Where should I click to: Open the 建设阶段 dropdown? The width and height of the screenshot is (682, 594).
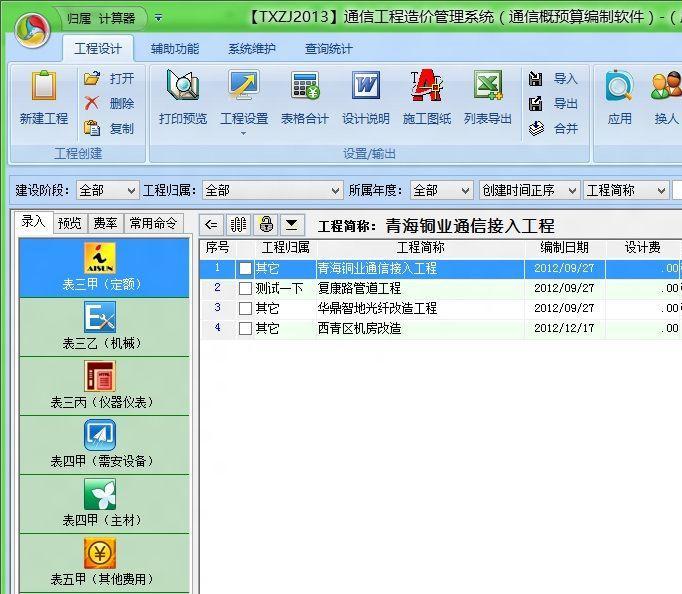click(107, 190)
